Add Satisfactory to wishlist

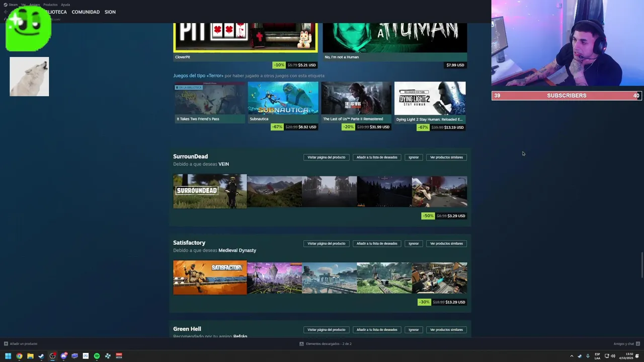click(377, 243)
